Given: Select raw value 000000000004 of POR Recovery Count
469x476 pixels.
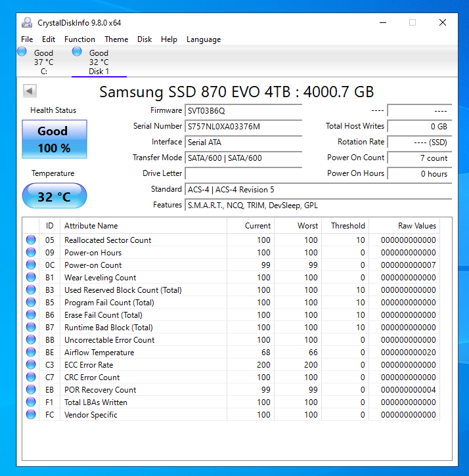Looking at the screenshot, I should tap(409, 389).
